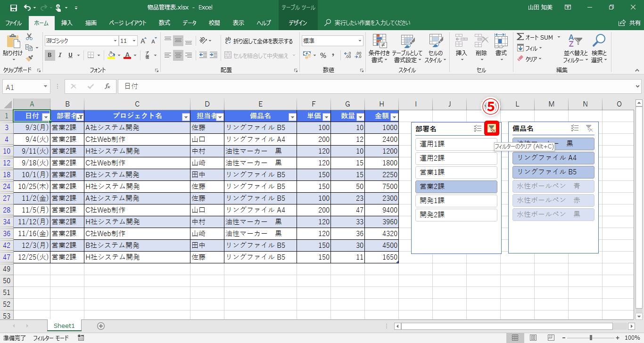This screenshot has width=644, height=343.
Task: Clear the filter on 備品名 slicer
Action: [x=589, y=128]
